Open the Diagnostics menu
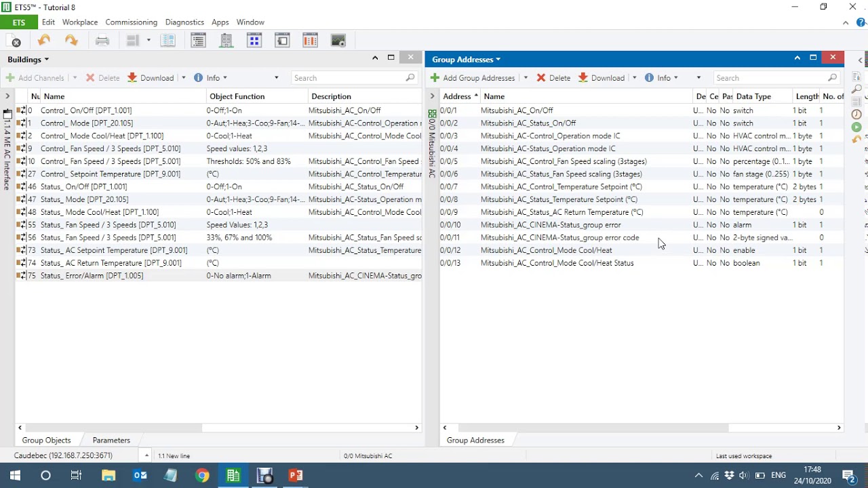Image resolution: width=868 pixels, height=488 pixels. (184, 22)
